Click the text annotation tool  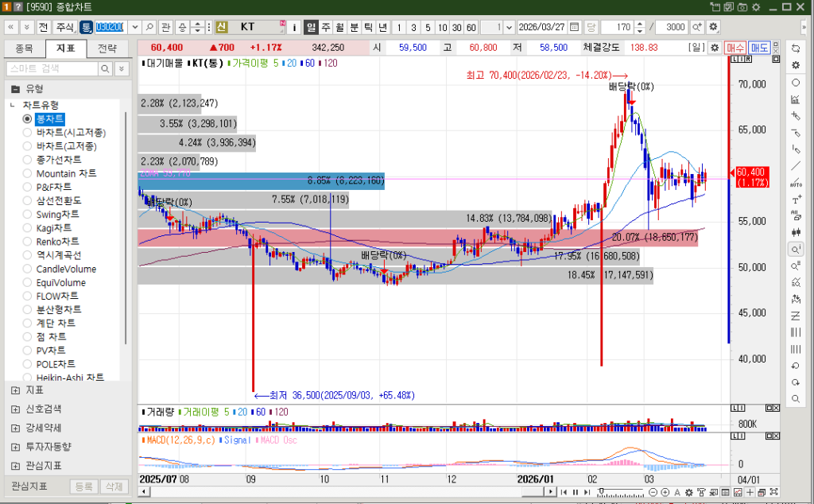pos(796,199)
